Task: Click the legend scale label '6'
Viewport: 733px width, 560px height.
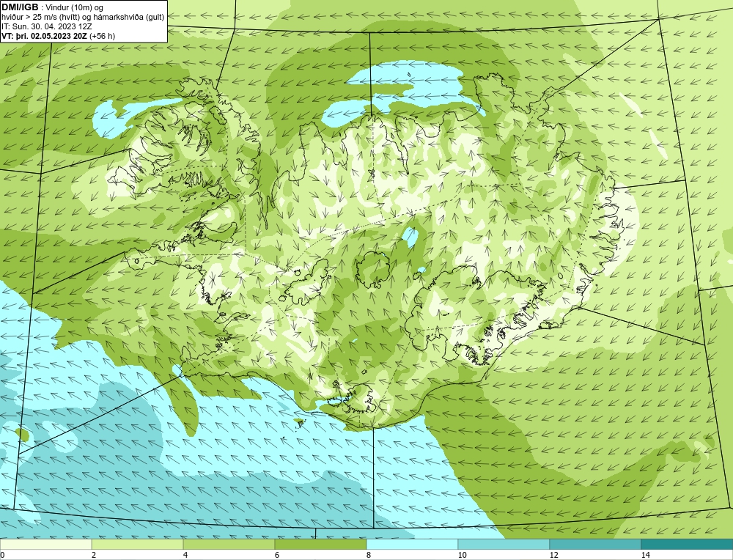Action: 277,555
